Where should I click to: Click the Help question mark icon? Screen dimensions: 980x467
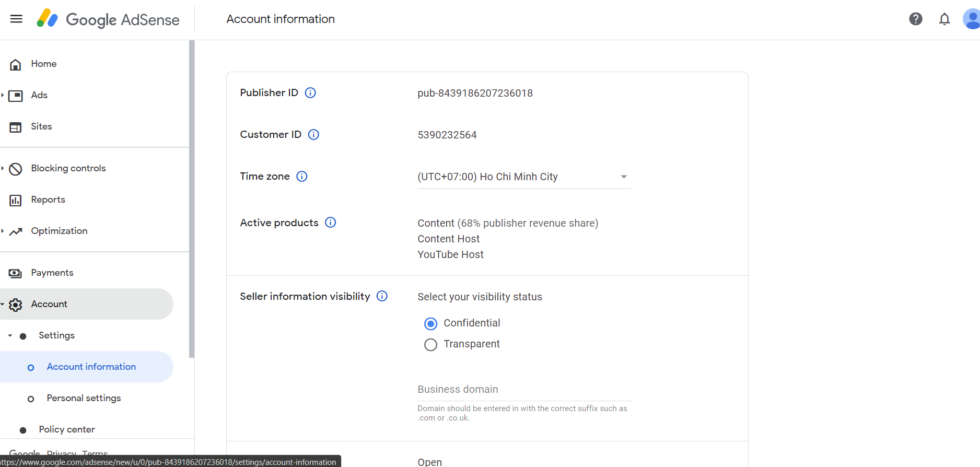(915, 19)
